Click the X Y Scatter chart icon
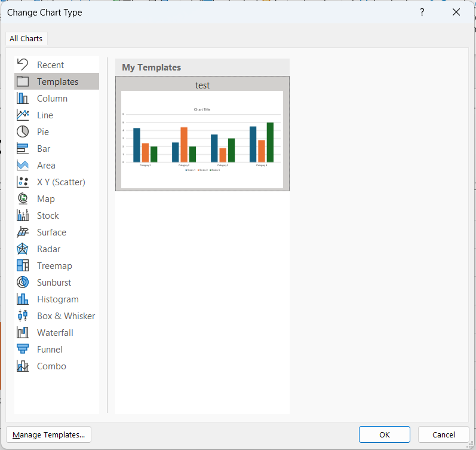The height and width of the screenshot is (450, 476). point(23,182)
